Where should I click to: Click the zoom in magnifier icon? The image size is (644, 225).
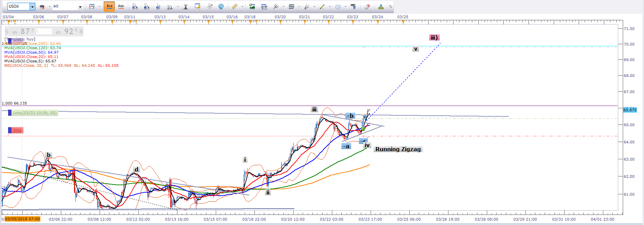pos(134,6)
